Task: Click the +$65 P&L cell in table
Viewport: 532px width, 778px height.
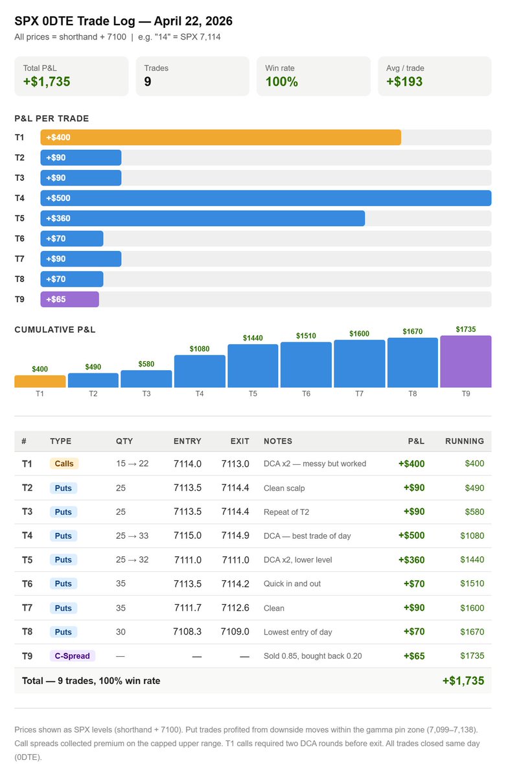Action: click(x=414, y=655)
